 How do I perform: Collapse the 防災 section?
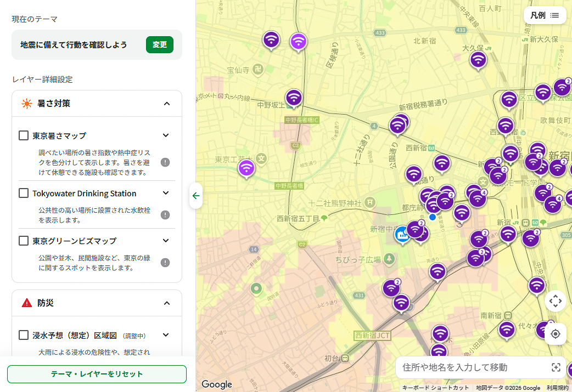(x=167, y=303)
